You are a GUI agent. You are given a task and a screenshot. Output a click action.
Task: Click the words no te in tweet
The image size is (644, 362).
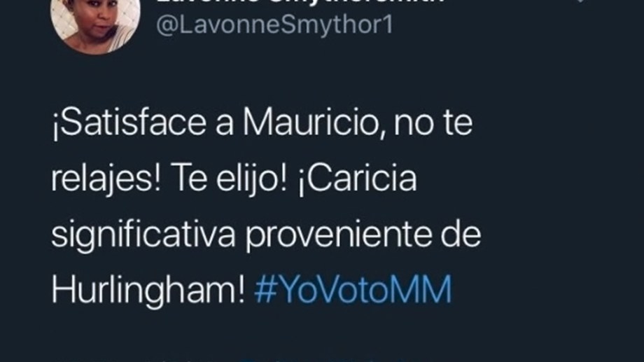(x=433, y=123)
